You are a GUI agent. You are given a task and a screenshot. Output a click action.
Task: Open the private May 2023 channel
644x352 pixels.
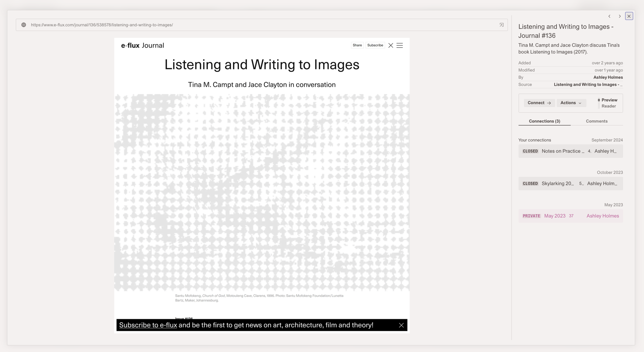click(x=555, y=216)
